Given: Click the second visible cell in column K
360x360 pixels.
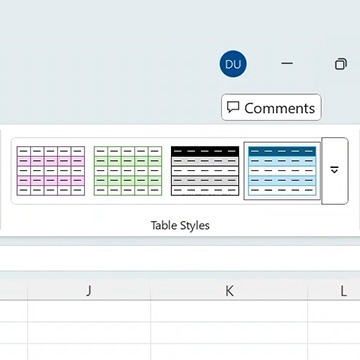Looking at the screenshot, I should click(229, 333).
